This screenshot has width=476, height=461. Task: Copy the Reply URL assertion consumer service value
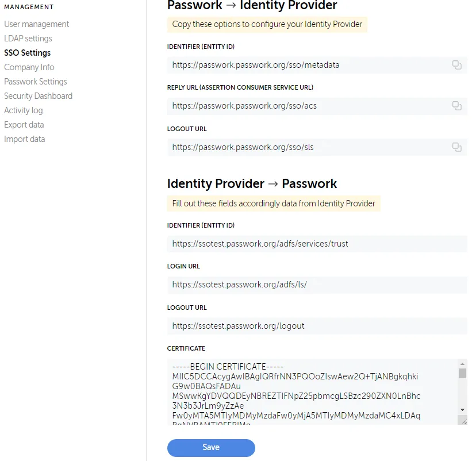(x=457, y=106)
